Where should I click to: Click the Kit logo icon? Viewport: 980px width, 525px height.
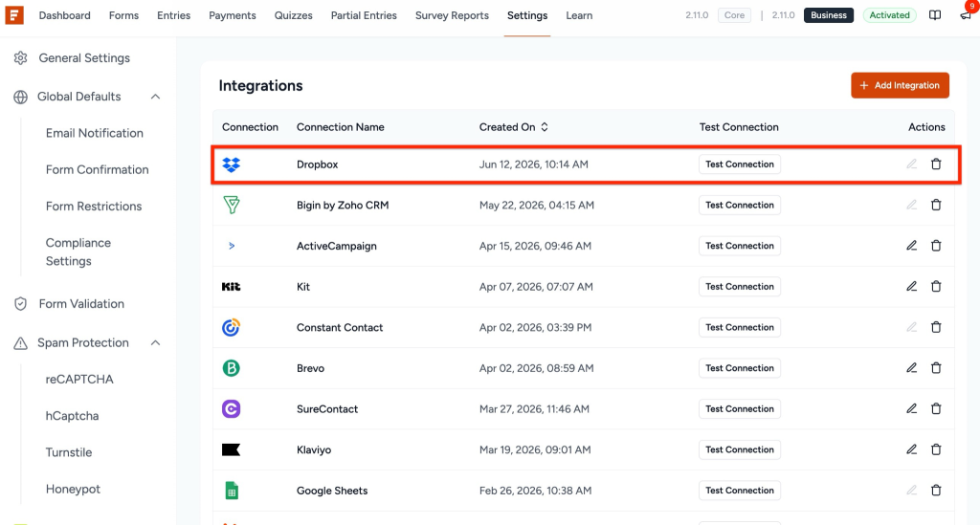pyautogui.click(x=232, y=287)
